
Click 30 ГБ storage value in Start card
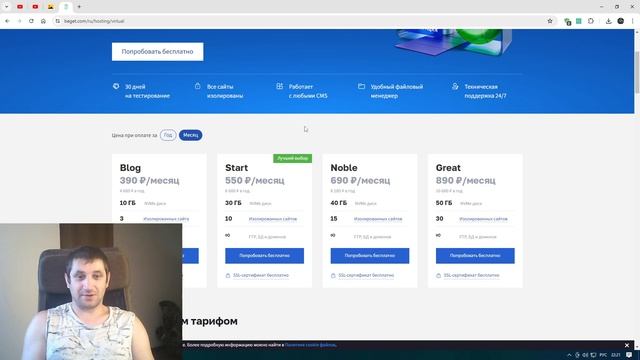pyautogui.click(x=233, y=203)
